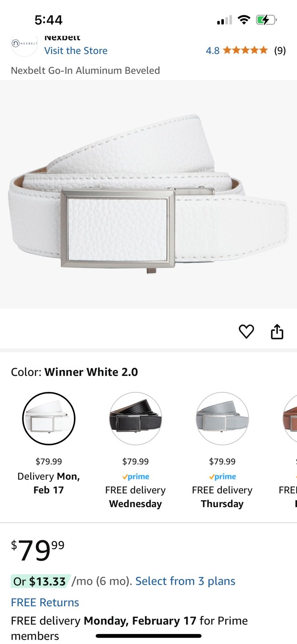Tap prime badge under black belt
This screenshot has width=297, height=644.
[x=135, y=477]
